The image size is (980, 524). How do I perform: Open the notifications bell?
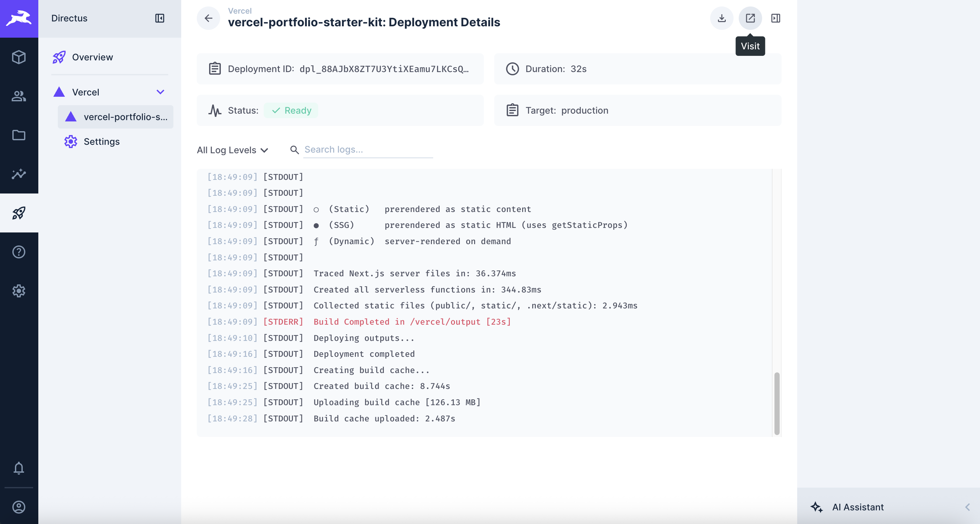coord(19,468)
